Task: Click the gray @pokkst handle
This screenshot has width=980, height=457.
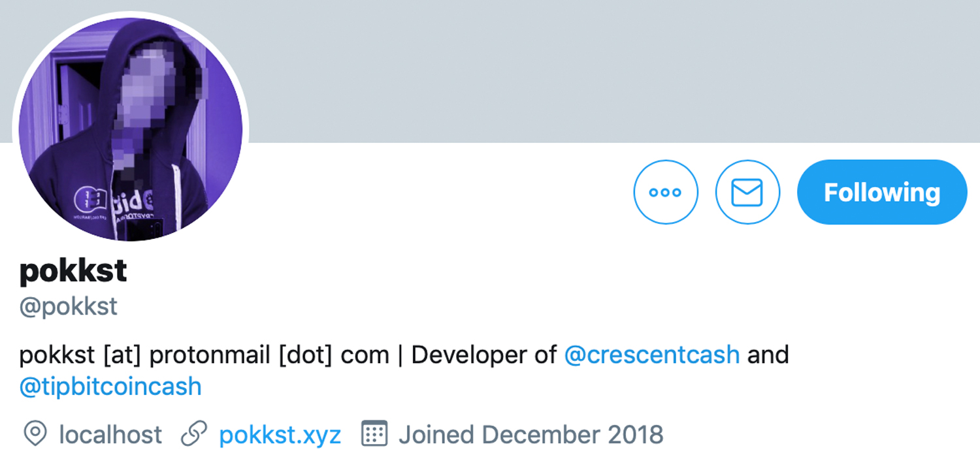Action: point(69,306)
